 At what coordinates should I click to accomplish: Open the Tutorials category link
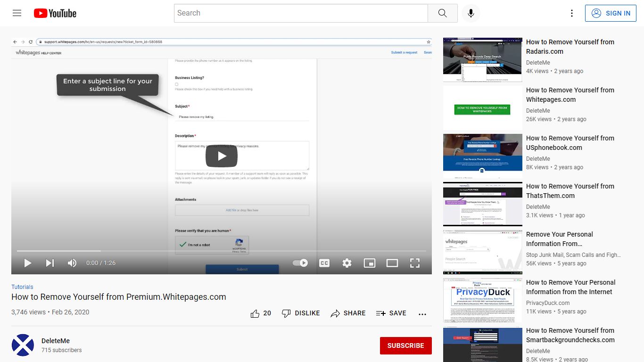pos(22,287)
